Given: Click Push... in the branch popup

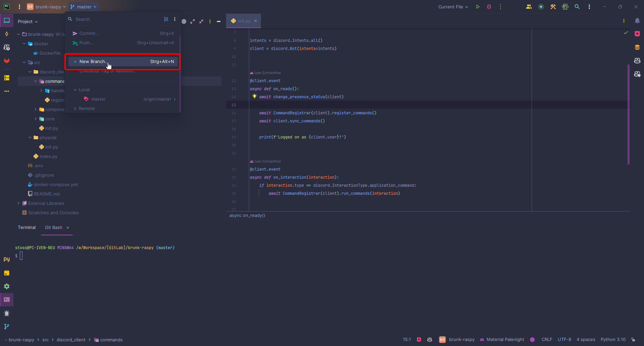Looking at the screenshot, I should tap(87, 43).
